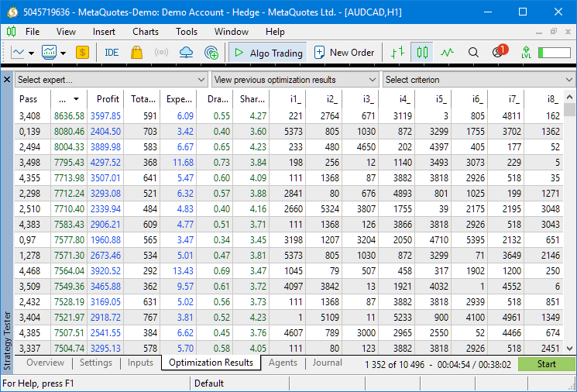
Task: Open View previous optimization results dropdown
Action: [295, 80]
